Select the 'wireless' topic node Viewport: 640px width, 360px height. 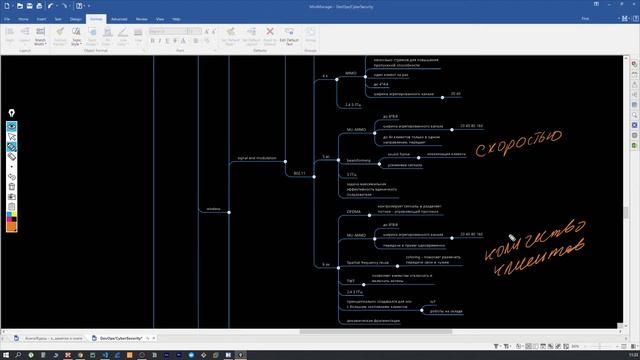point(213,209)
